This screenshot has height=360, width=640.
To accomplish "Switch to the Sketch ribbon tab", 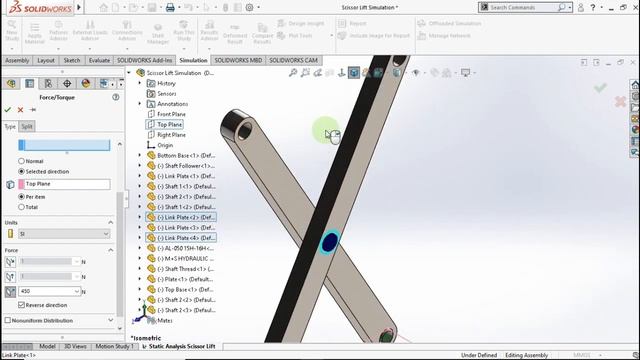I will [x=72, y=60].
